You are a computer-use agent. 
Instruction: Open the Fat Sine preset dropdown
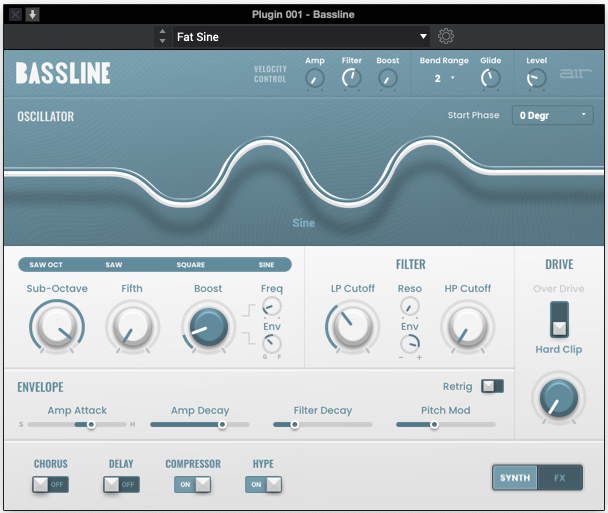coord(301,37)
